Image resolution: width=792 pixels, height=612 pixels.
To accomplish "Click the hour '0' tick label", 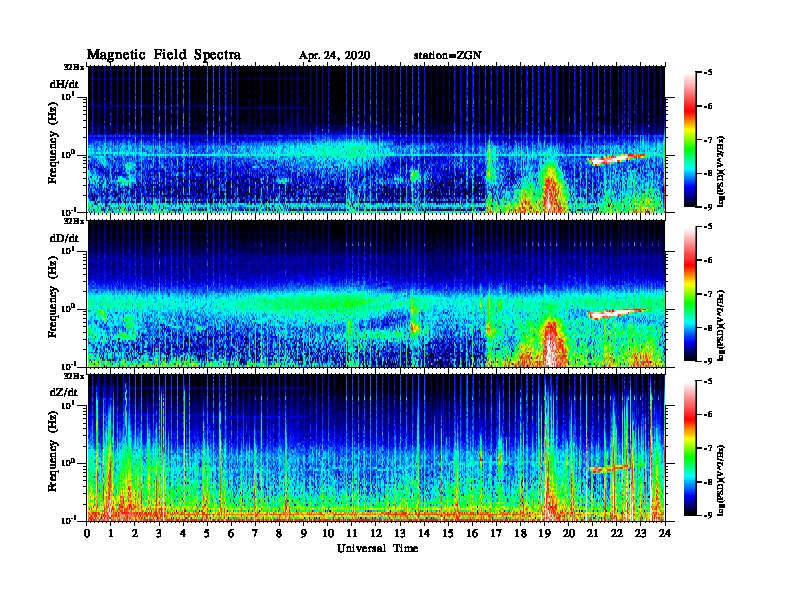I will point(87,533).
